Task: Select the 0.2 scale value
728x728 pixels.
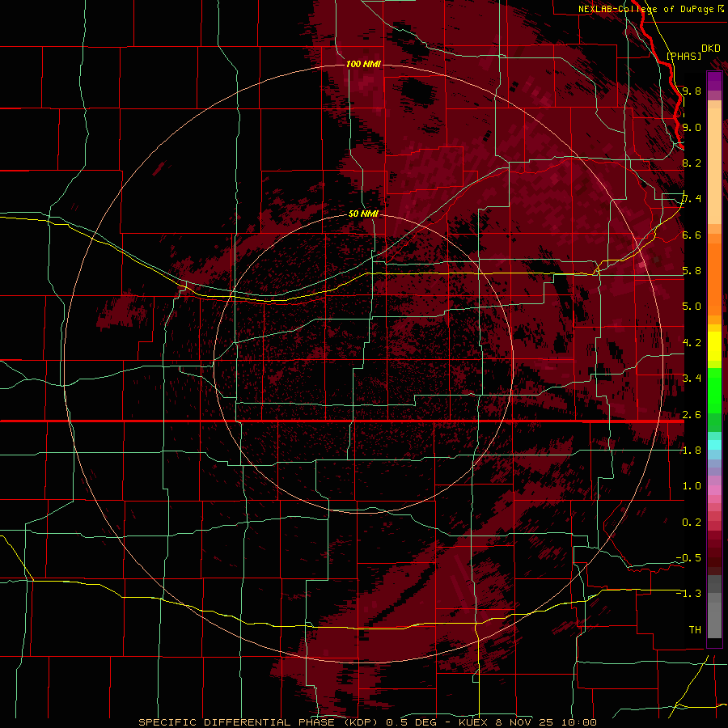Action: pyautogui.click(x=692, y=523)
